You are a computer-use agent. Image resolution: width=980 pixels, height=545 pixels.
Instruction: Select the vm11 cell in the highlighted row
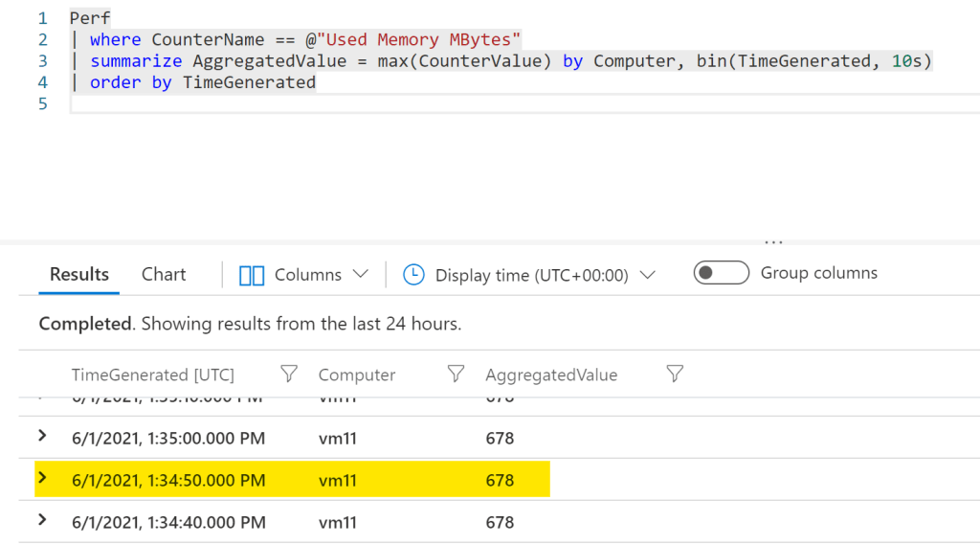[x=337, y=481]
